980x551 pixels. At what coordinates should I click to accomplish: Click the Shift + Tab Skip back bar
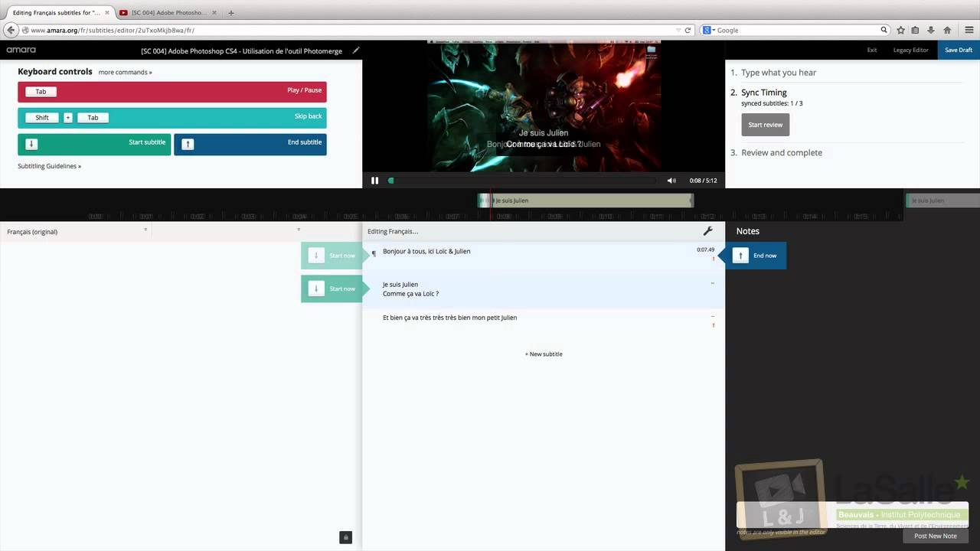pyautogui.click(x=172, y=118)
